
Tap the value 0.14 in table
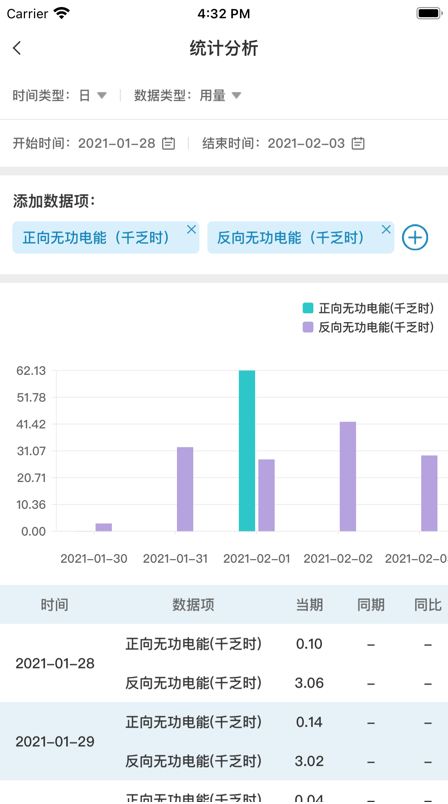point(310,722)
